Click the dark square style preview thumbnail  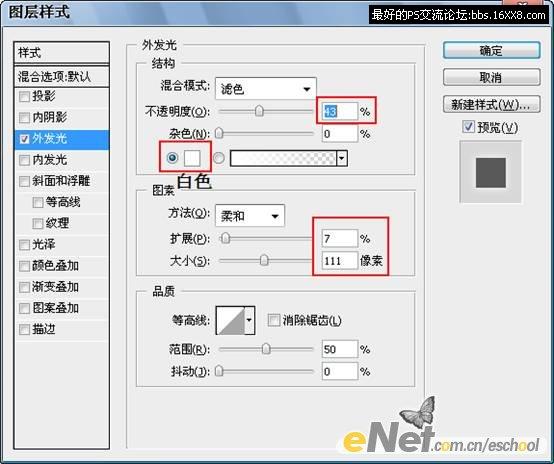tap(490, 172)
